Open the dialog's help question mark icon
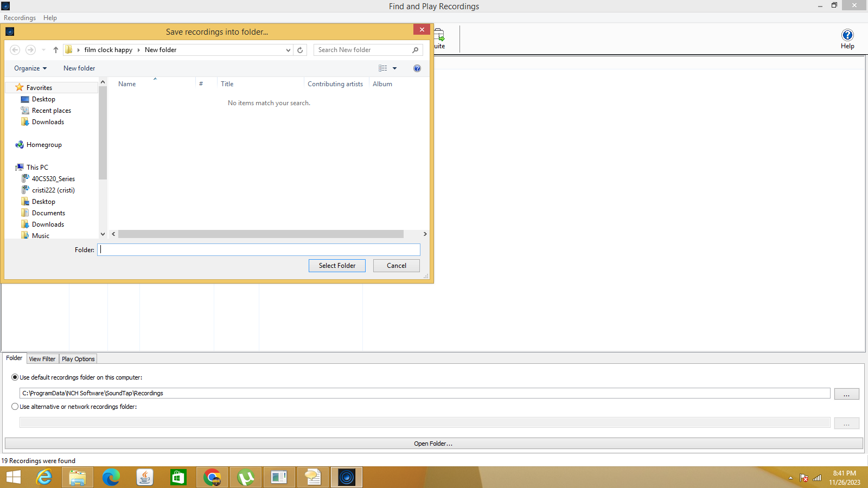 (x=417, y=68)
